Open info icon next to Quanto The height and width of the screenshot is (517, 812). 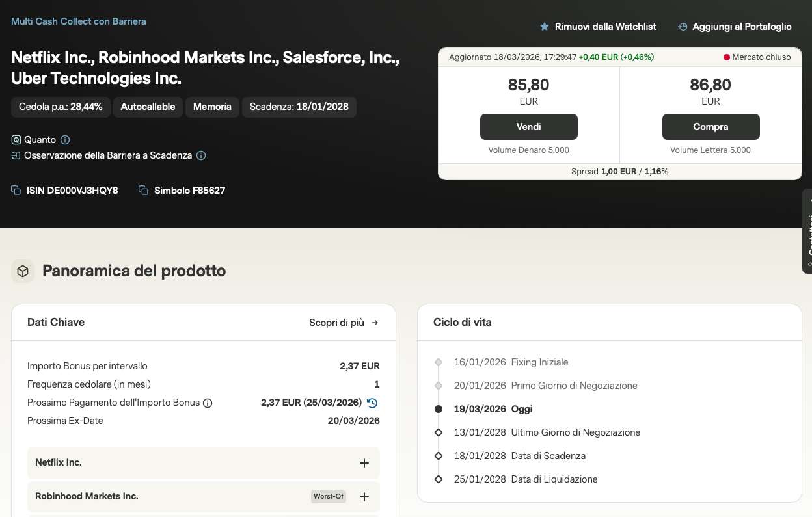[65, 140]
